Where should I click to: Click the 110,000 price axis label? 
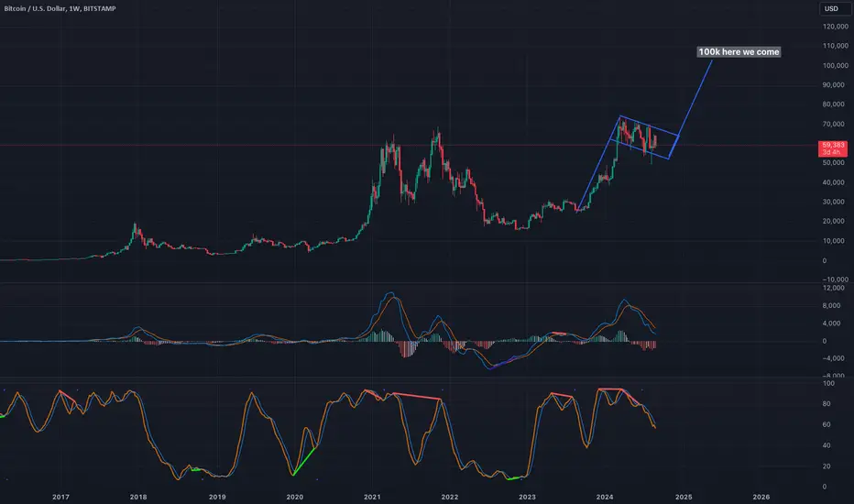(x=836, y=46)
